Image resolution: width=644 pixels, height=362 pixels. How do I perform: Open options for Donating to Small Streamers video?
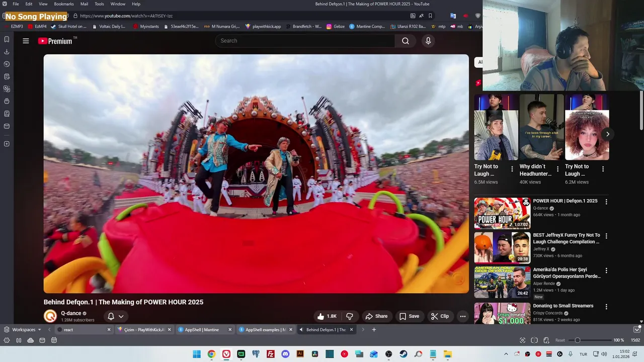[x=606, y=307]
